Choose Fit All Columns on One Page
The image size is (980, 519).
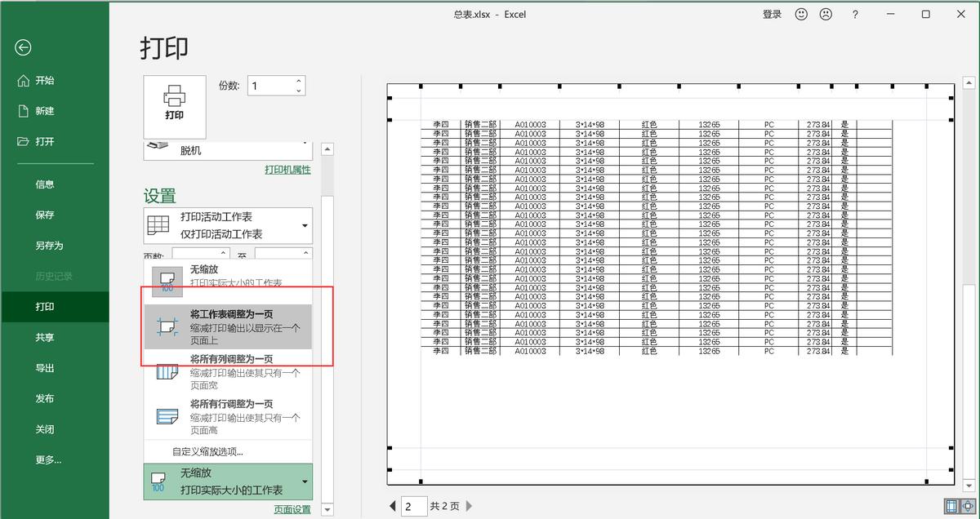227,371
